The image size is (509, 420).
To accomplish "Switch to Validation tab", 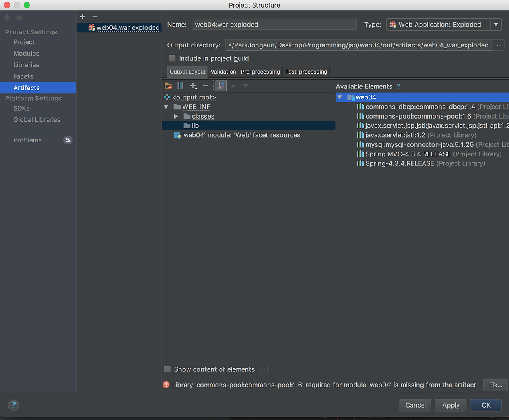I will click(223, 72).
